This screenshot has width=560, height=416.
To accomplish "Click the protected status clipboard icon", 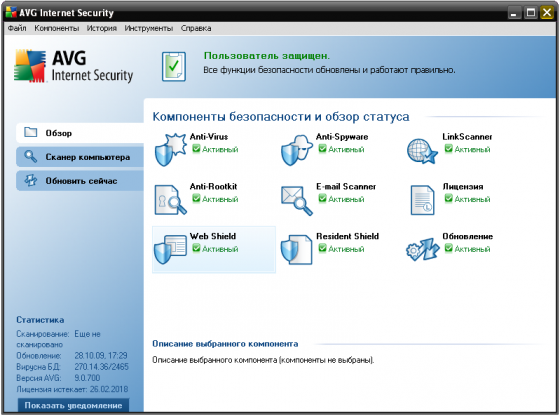I will pos(174,66).
